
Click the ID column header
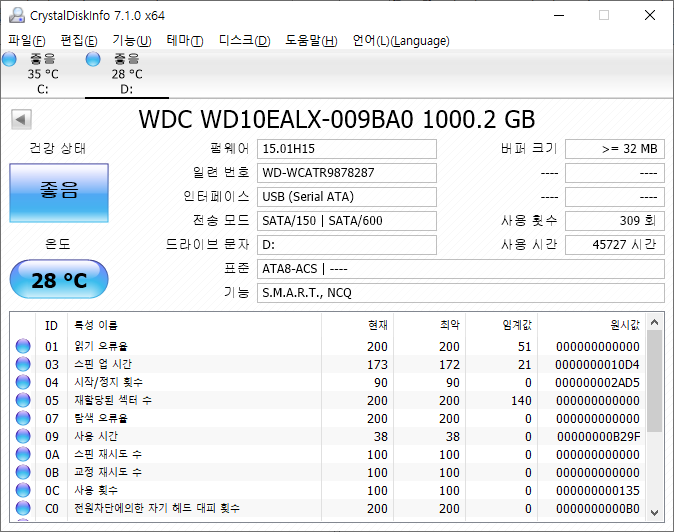pos(51,326)
